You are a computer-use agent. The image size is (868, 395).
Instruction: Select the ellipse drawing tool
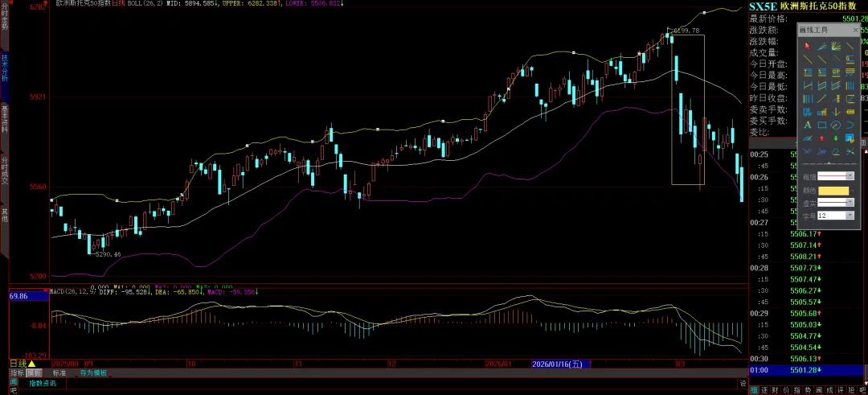pyautogui.click(x=835, y=125)
